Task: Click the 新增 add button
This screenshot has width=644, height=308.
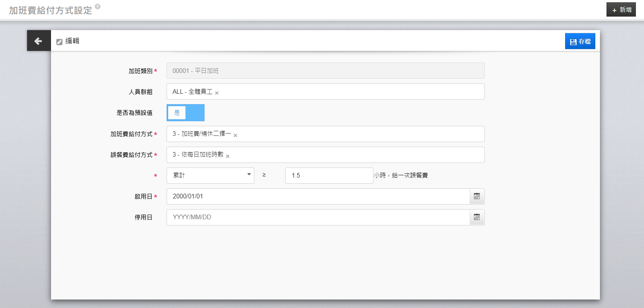Action: point(621,10)
